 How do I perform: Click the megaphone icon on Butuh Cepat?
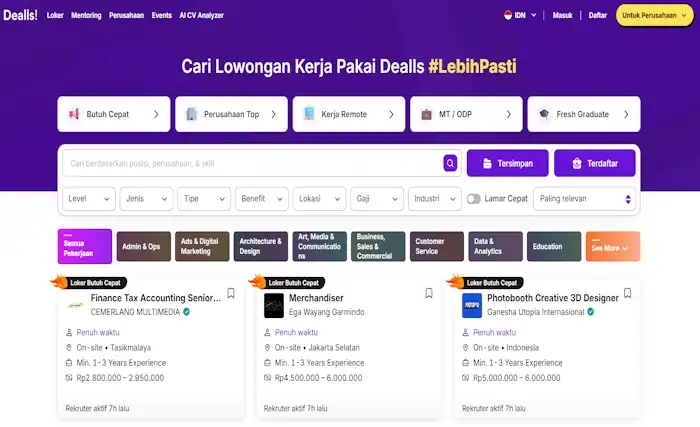(74, 114)
